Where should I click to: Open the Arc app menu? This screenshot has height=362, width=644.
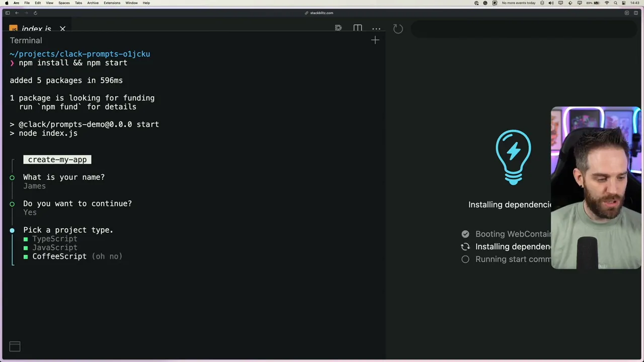(16, 3)
